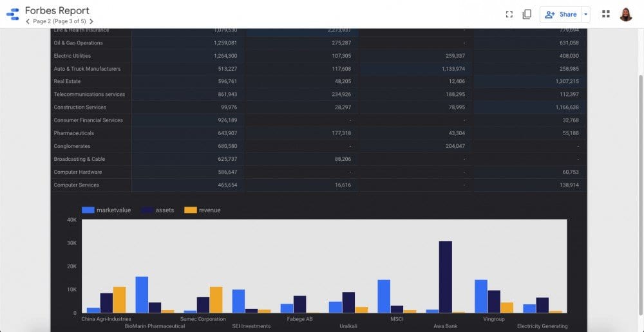
Task: Click the value 926,189
Action: tap(227, 120)
